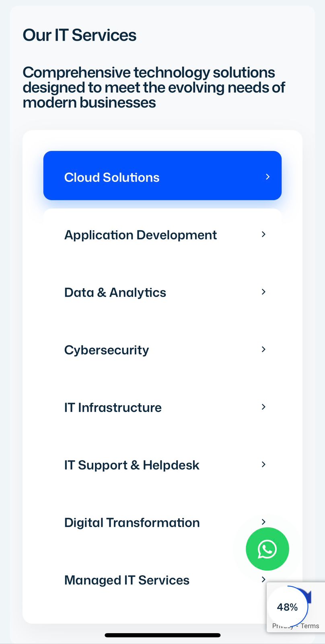Expand the Cloud Solutions chevron arrow

click(x=267, y=177)
